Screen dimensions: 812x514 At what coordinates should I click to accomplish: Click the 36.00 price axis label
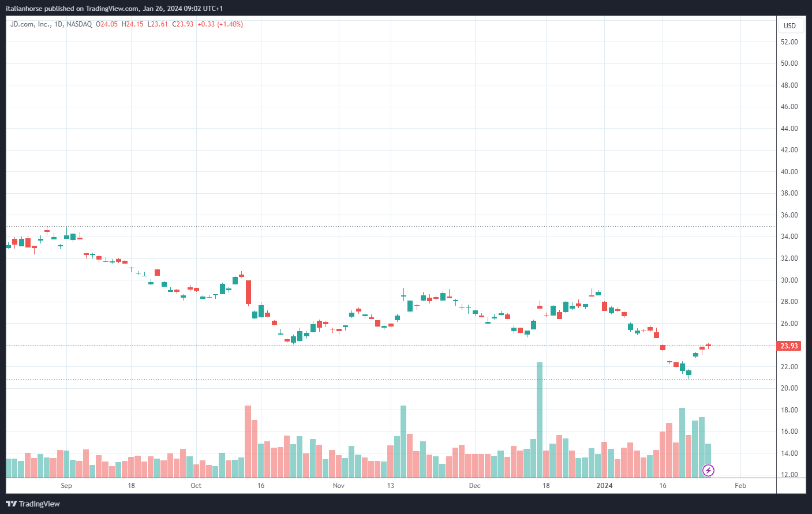(789, 215)
